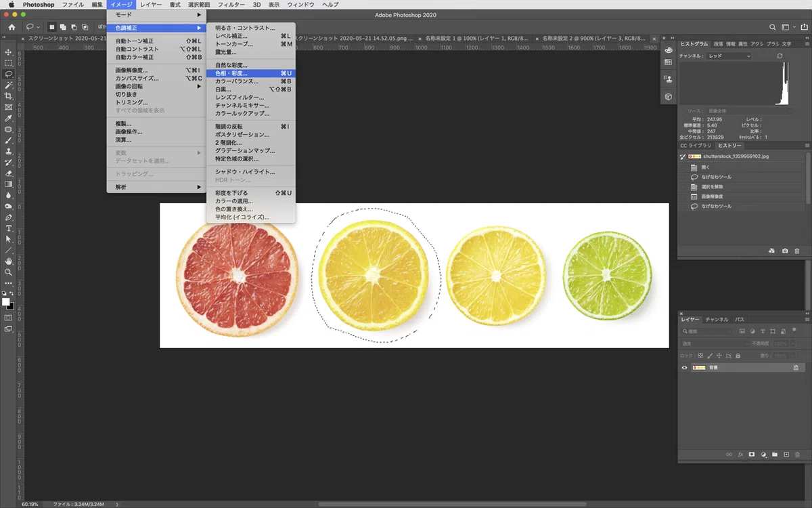The width and height of the screenshot is (812, 508).
Task: Add a layer mask from Layers panel footer
Action: [x=752, y=454]
